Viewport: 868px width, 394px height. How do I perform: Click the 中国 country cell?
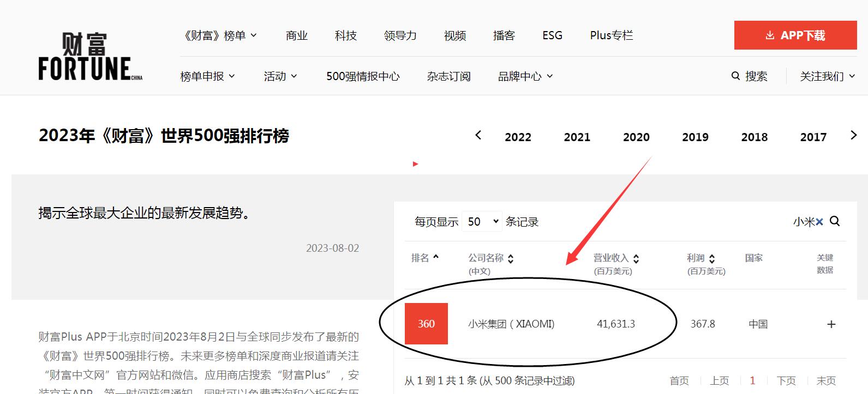[x=758, y=324]
